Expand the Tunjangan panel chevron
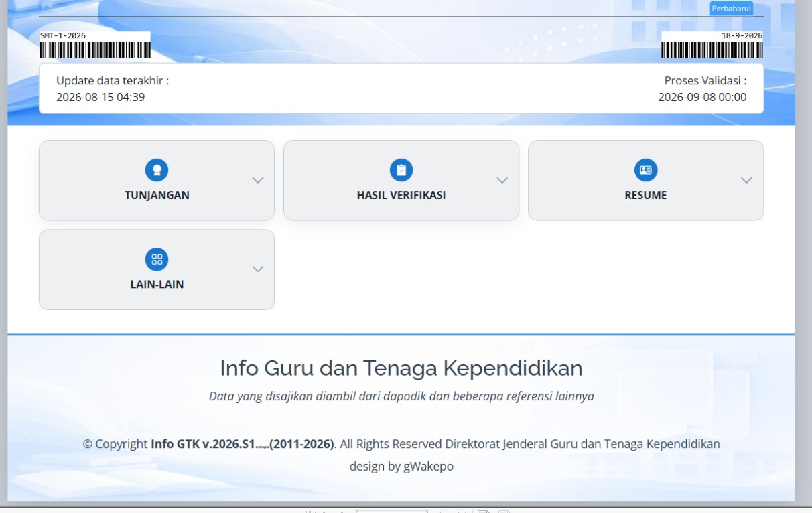812x513 pixels. point(258,180)
